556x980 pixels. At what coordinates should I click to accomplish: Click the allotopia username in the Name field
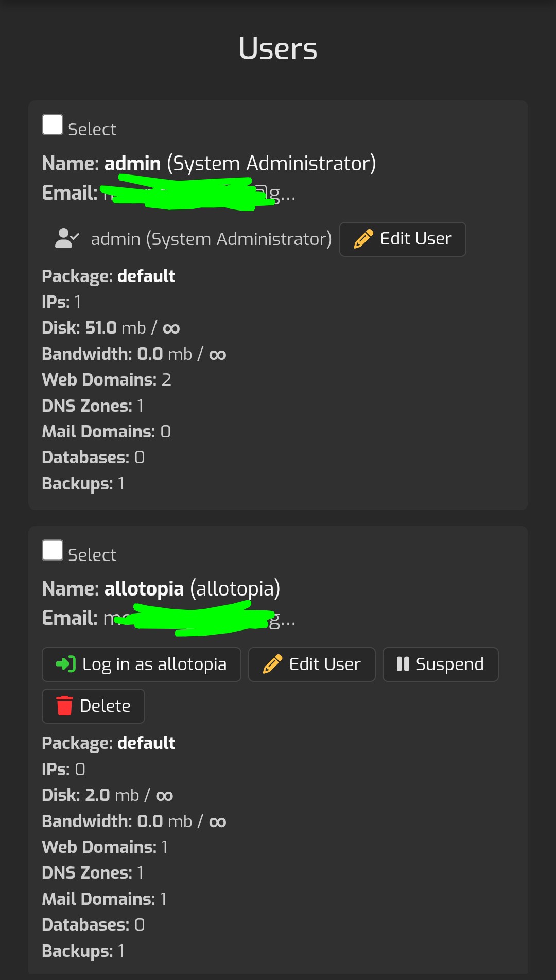144,589
